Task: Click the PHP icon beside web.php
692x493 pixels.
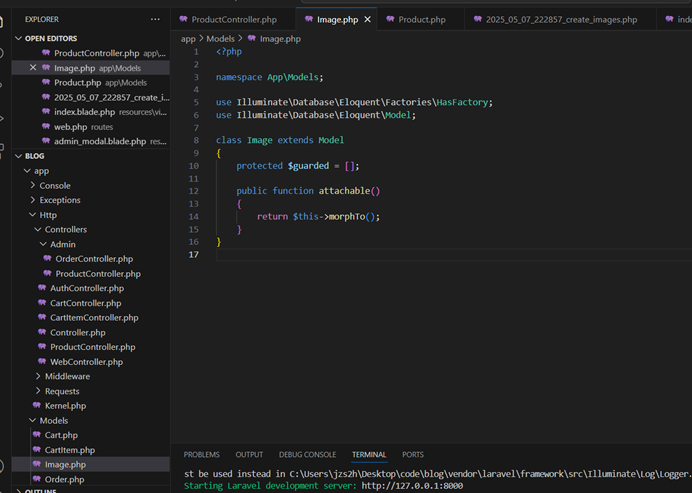Action: pos(45,127)
